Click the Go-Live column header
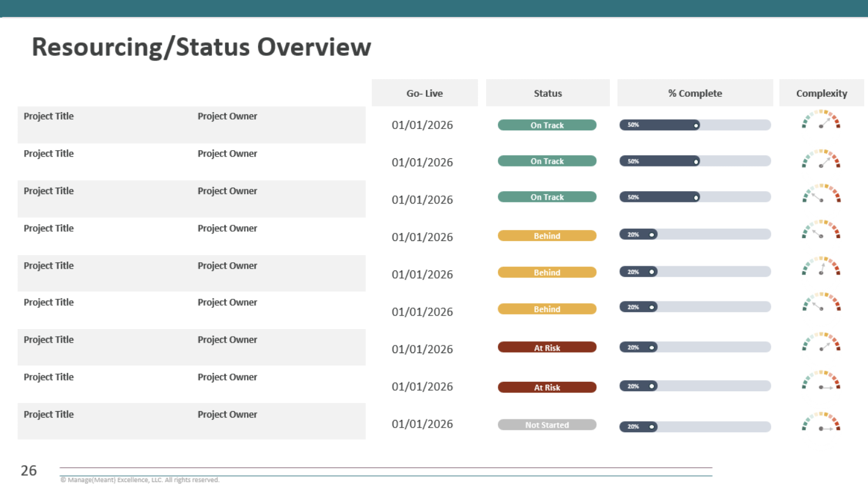Image resolution: width=868 pixels, height=488 pixels. (x=425, y=93)
